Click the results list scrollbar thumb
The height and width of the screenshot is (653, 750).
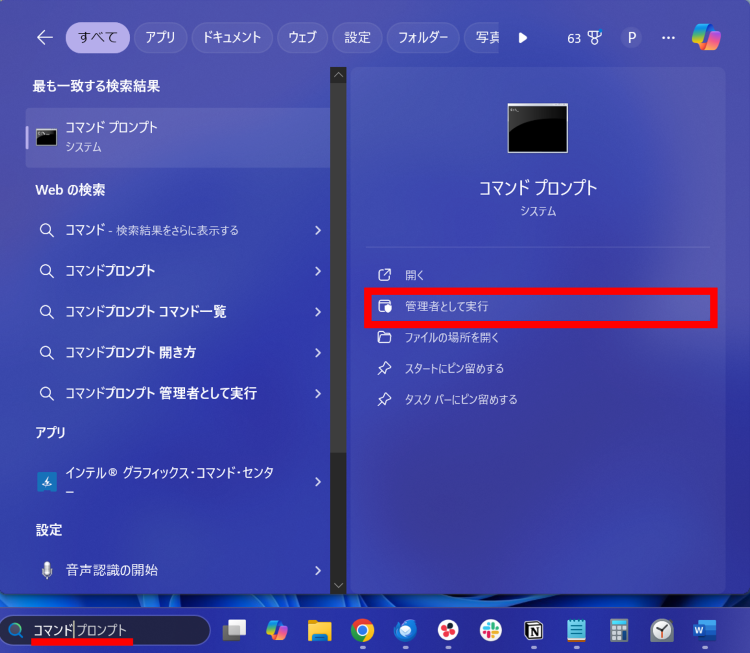338,268
